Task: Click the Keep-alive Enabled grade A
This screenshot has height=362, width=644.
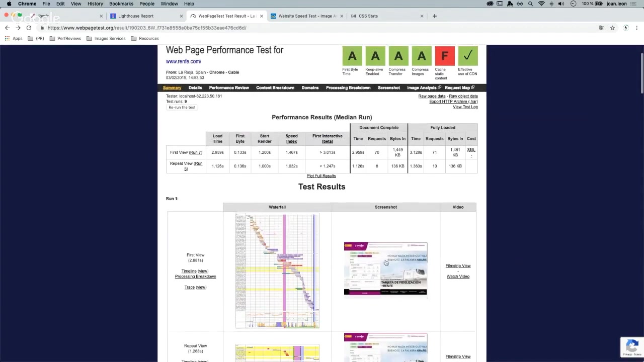Action: point(375,56)
